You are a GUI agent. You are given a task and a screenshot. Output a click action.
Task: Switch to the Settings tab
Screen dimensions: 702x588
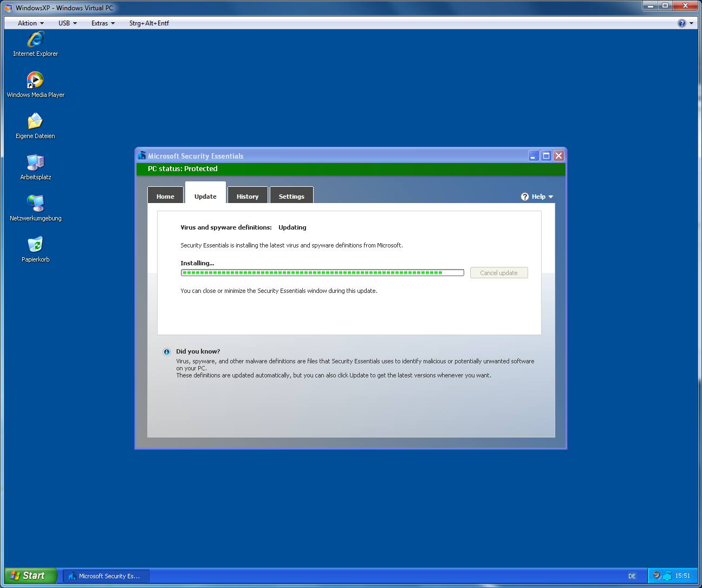point(291,196)
